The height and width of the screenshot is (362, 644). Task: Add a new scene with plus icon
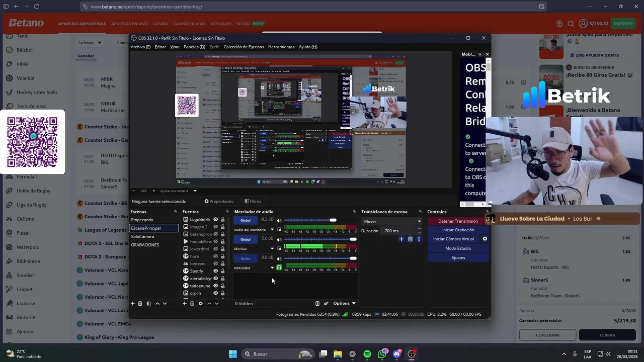[133, 303]
